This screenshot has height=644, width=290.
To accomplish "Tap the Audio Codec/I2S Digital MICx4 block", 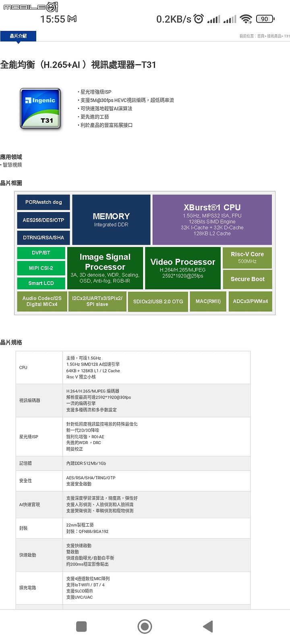I will pyautogui.click(x=42, y=301).
